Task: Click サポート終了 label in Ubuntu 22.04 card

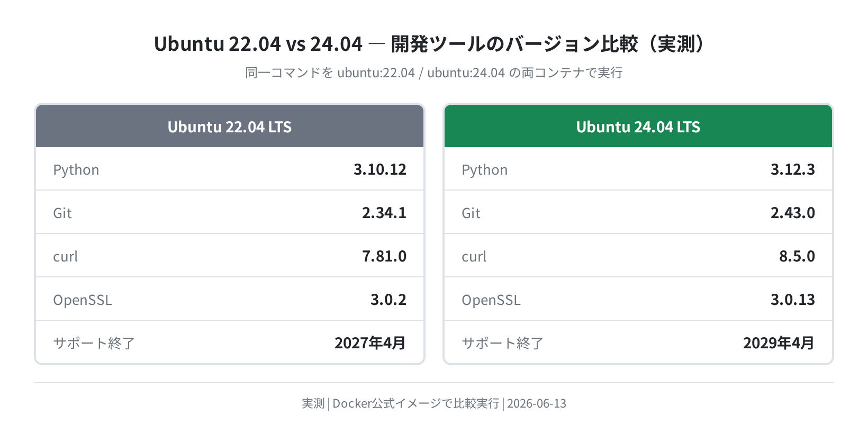Action: pyautogui.click(x=94, y=343)
